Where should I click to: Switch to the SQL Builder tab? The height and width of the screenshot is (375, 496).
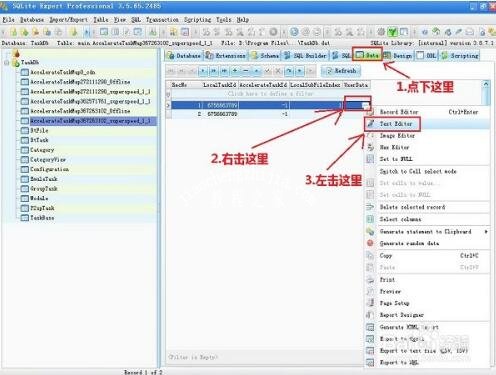pyautogui.click(x=305, y=56)
